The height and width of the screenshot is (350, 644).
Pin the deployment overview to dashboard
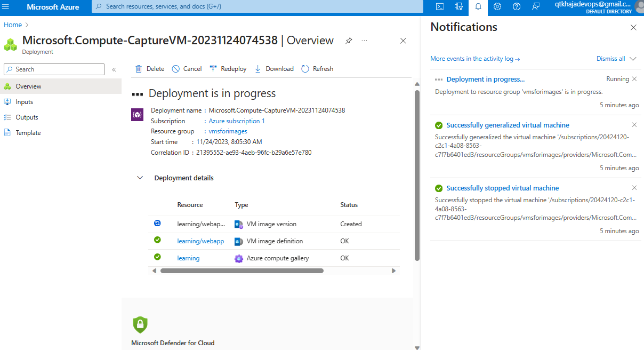348,41
